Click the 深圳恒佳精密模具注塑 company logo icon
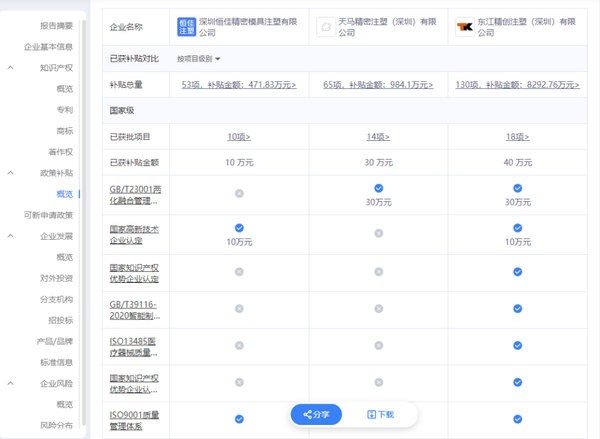This screenshot has height=439, width=600. tap(186, 27)
